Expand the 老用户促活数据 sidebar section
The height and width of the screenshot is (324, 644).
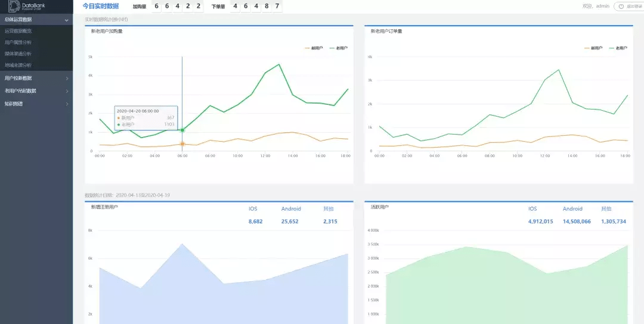point(36,91)
